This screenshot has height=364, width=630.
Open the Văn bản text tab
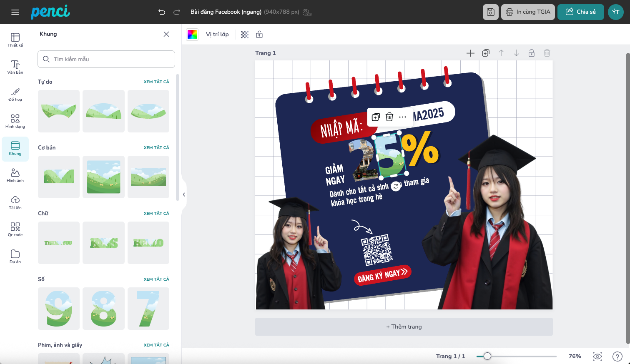click(x=15, y=67)
